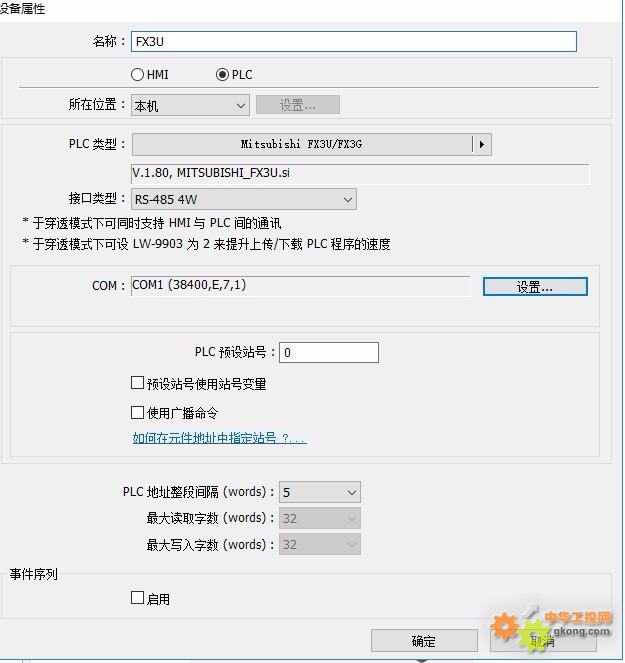
Task: Select the HMI radio button
Action: [x=137, y=75]
